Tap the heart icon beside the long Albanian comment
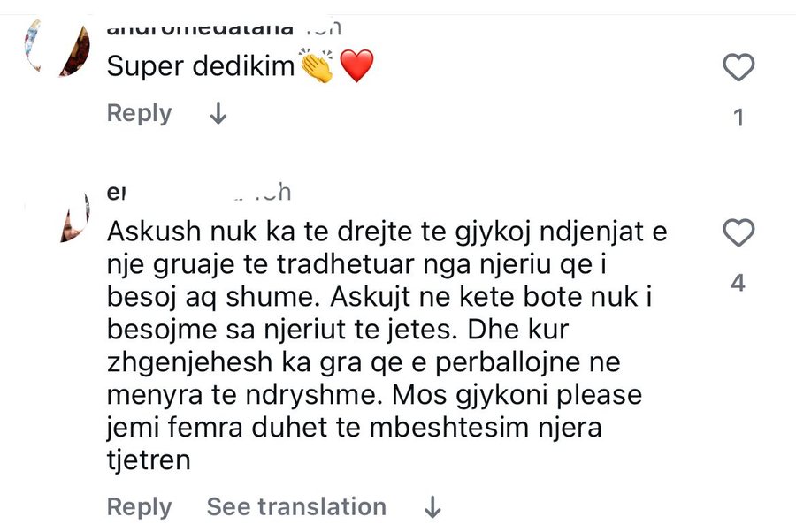The height and width of the screenshot is (532, 796). point(739,233)
